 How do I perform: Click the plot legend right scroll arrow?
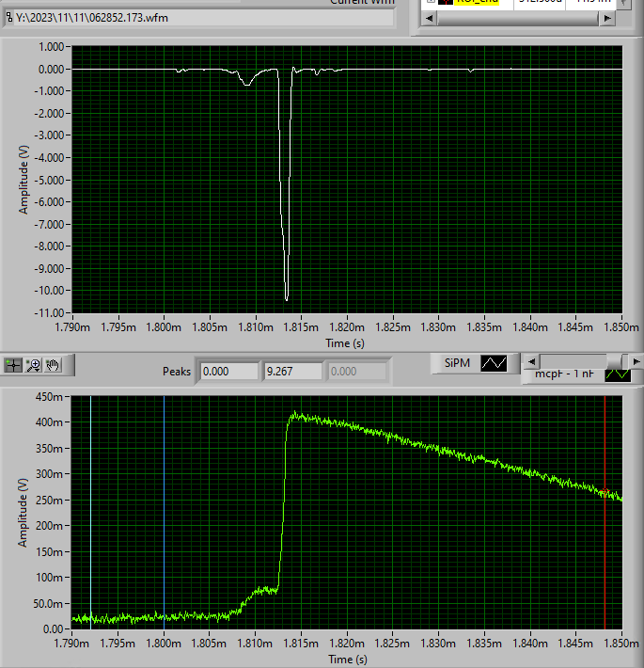pyautogui.click(x=636, y=361)
